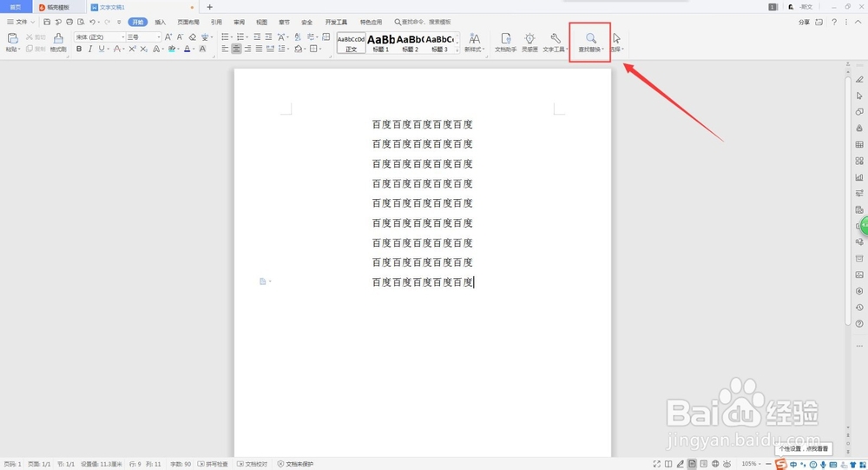Apply the 标题 3 heading style

tap(439, 43)
